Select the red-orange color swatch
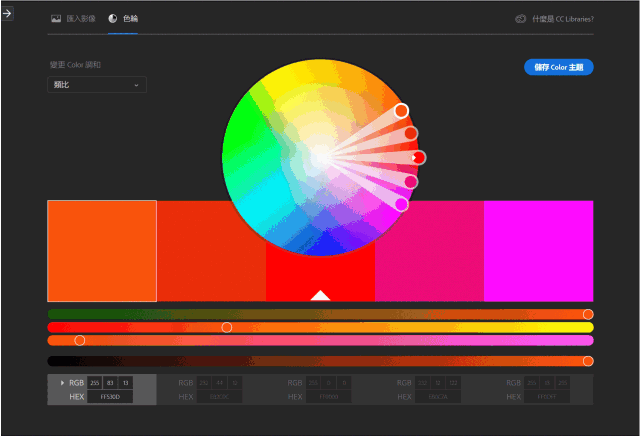The height and width of the screenshot is (436, 640). coord(211,251)
